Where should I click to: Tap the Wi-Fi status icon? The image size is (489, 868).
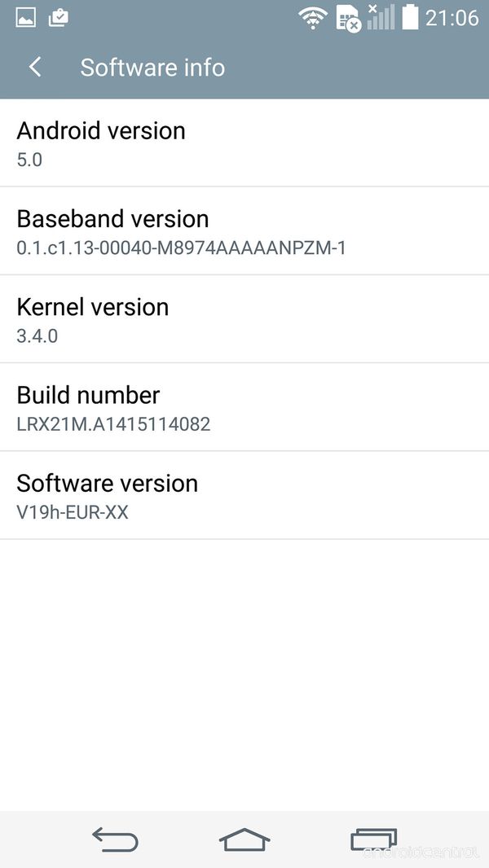tap(314, 18)
